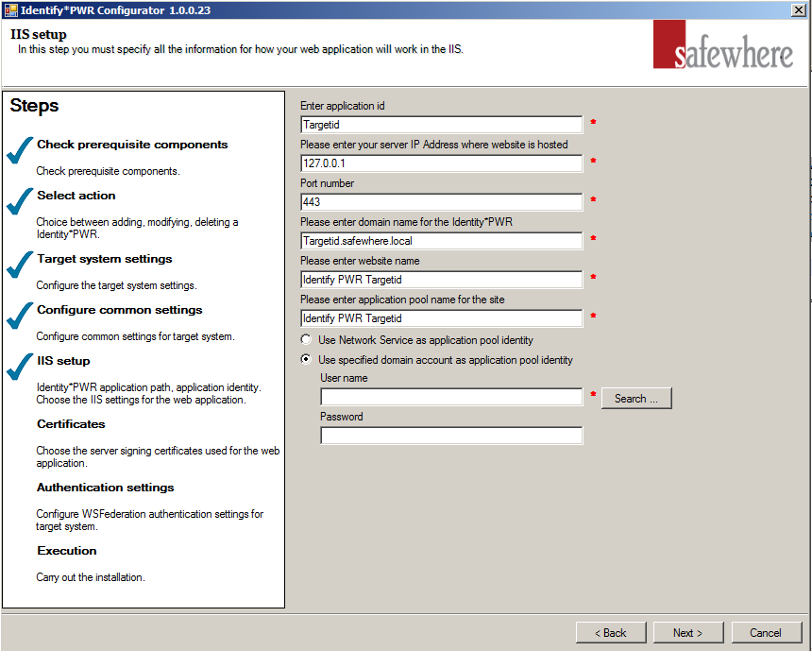This screenshot has width=812, height=651.
Task: Click the 'Carry out the installation.' description
Action: [x=91, y=577]
